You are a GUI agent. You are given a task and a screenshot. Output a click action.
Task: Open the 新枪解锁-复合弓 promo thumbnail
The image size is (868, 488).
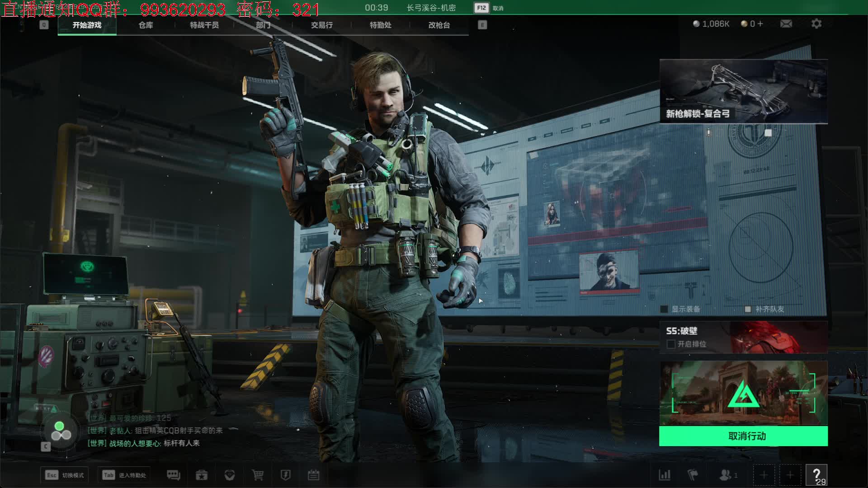(744, 91)
